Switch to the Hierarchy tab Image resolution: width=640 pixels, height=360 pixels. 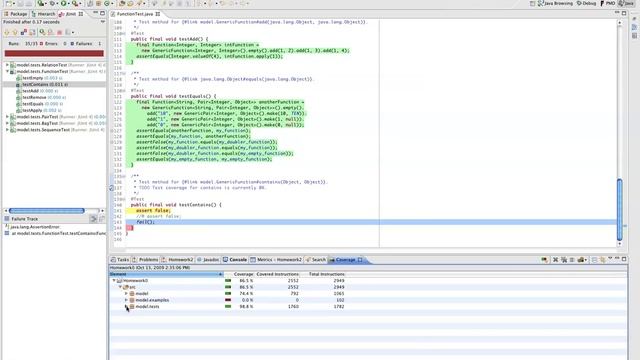coord(43,14)
